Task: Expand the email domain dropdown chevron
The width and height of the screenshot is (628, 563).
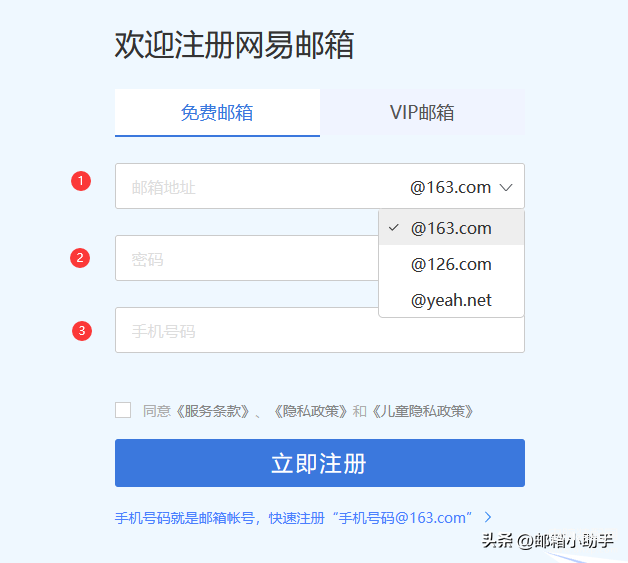Action: 506,187
